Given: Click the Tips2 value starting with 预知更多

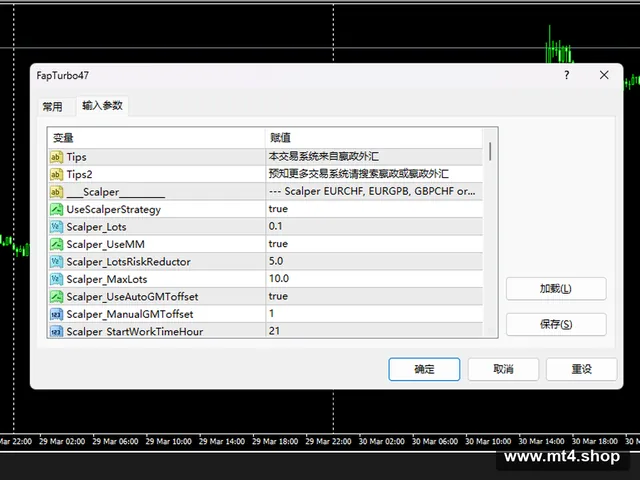Looking at the screenshot, I should point(358,174).
